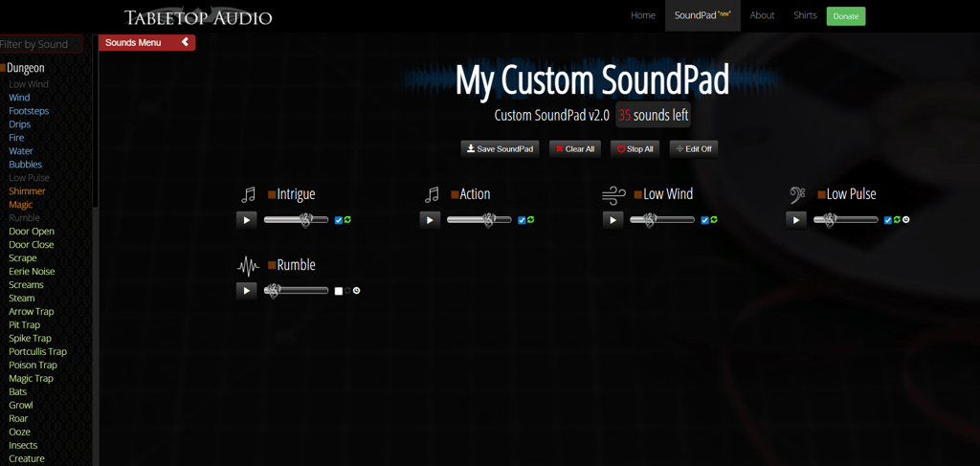
Task: Adjust the Low Wind volume slider
Action: pyautogui.click(x=662, y=220)
